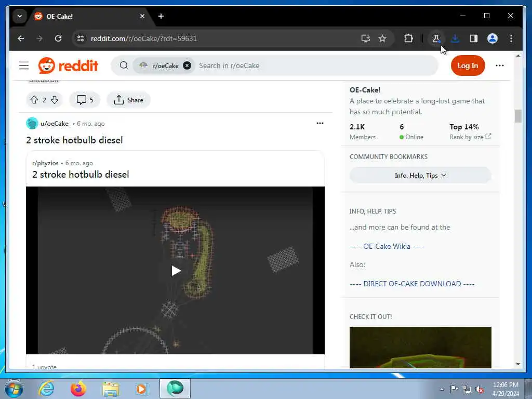Open the OE-Cake Wikia link

(x=387, y=246)
